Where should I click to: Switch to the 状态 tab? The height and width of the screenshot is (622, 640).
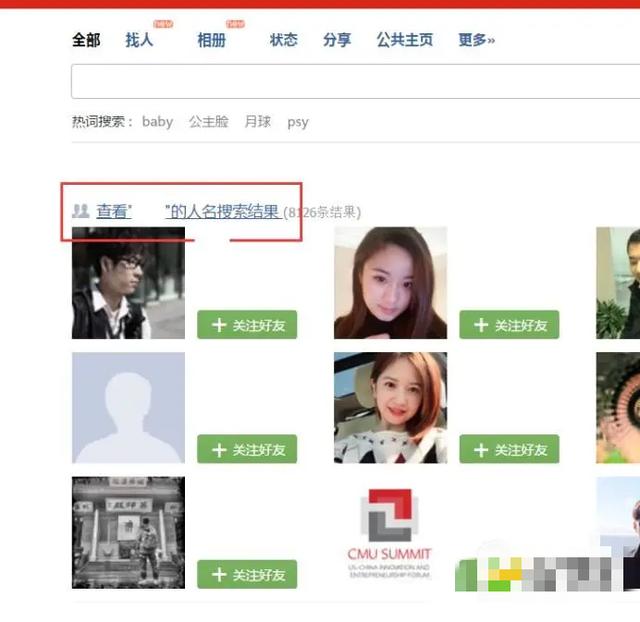283,40
